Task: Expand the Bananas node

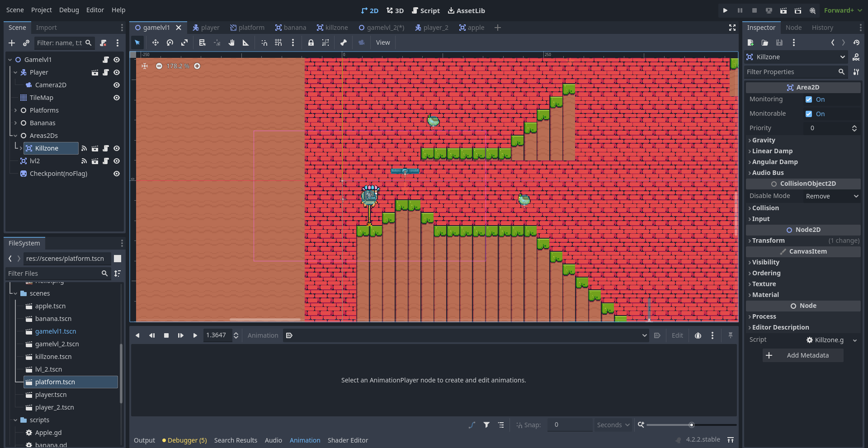Action: pyautogui.click(x=15, y=123)
